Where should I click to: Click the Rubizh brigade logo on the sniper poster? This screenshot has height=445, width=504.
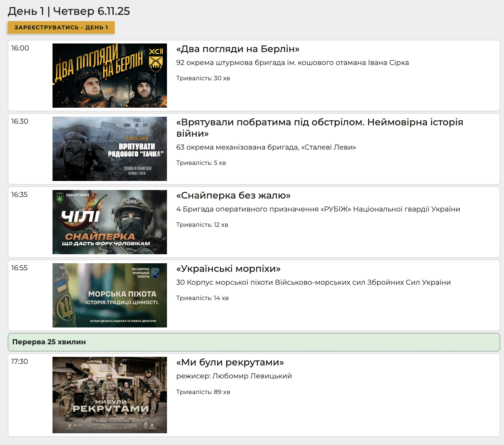coord(60,197)
